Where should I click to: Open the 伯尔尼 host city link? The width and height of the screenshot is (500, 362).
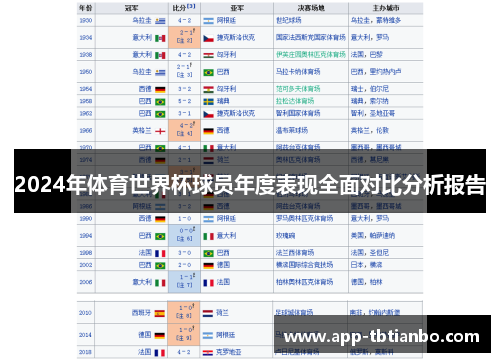pos(379,89)
